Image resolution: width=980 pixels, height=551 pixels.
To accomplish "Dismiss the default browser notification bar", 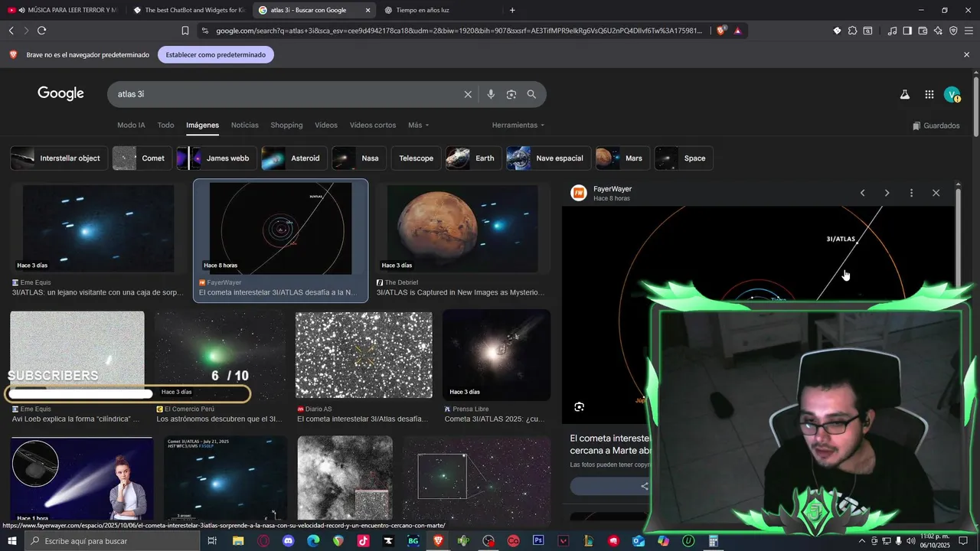I will [x=966, y=55].
